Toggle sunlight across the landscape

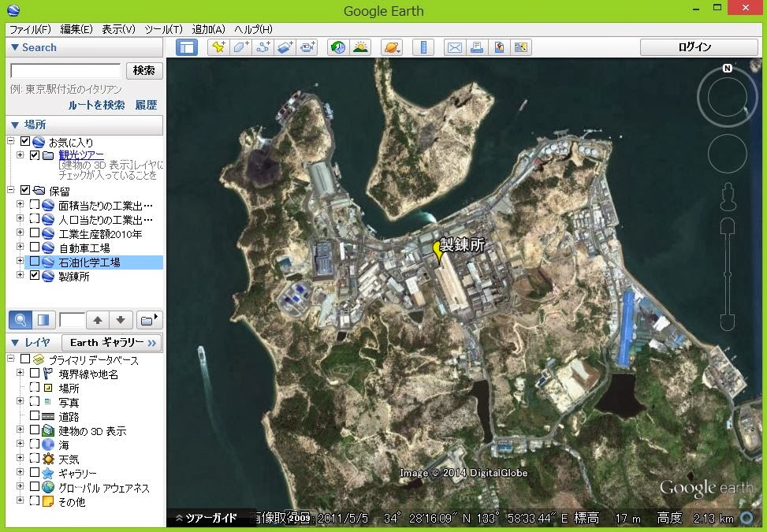360,47
